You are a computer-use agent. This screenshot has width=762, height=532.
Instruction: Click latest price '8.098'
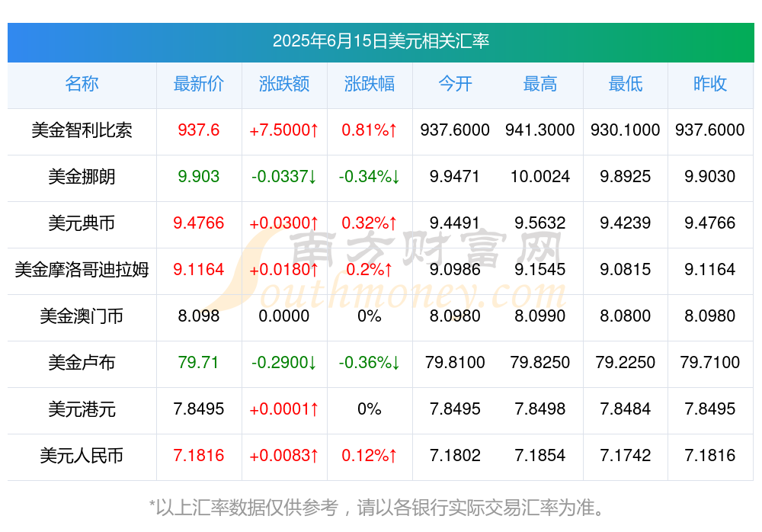point(198,316)
